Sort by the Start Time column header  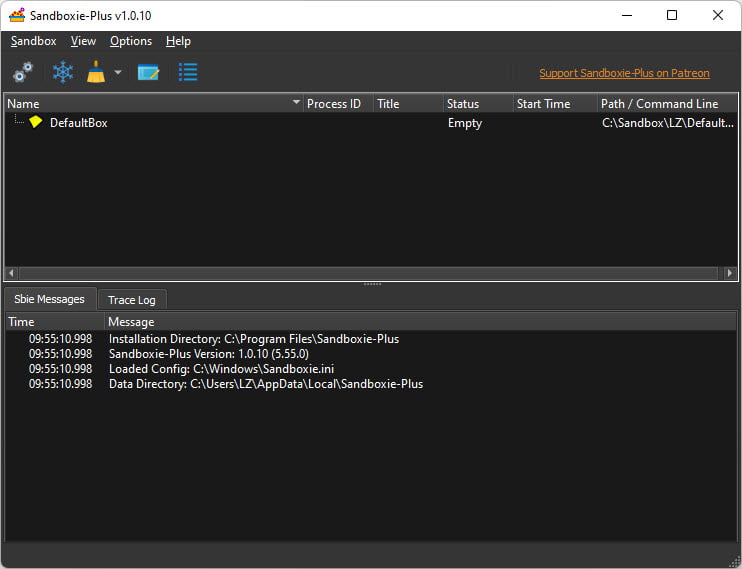point(555,104)
